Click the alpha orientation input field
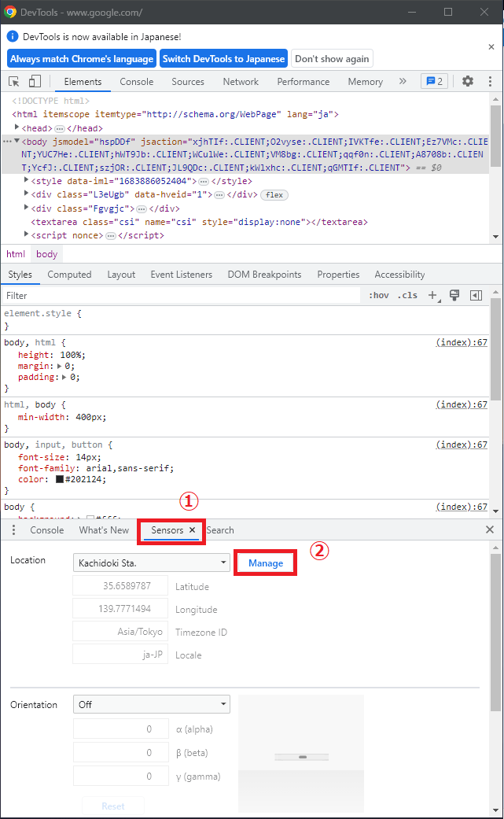 click(121, 729)
